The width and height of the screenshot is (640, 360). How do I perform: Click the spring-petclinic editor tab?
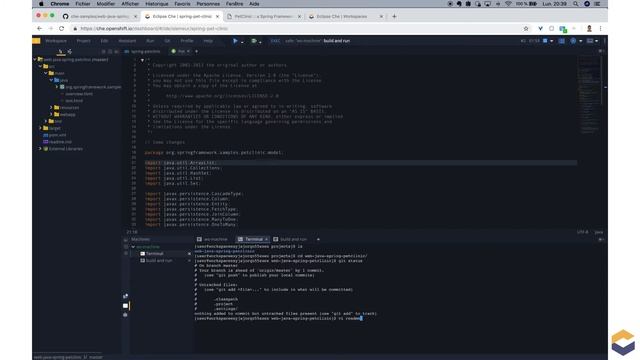point(142,51)
